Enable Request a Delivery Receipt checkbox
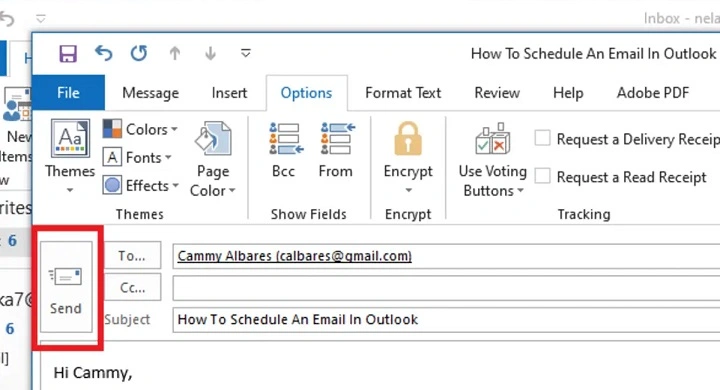This screenshot has height=390, width=720. coord(542,138)
